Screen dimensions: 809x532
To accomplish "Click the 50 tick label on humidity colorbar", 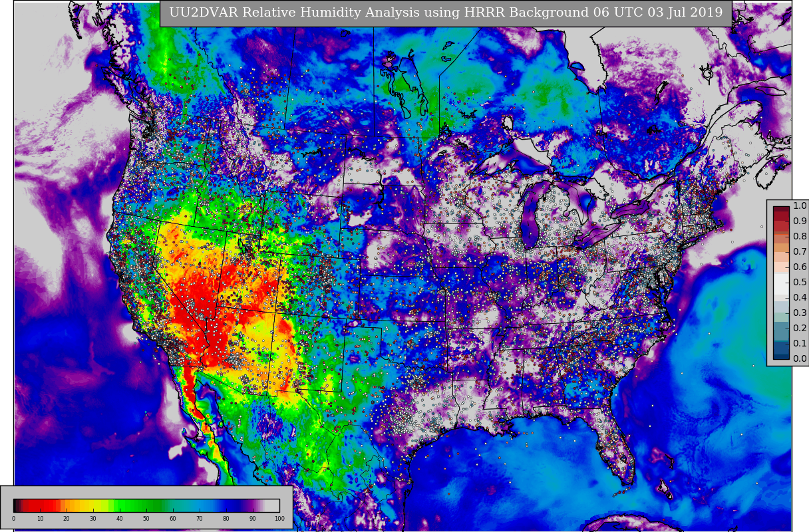I will (146, 519).
